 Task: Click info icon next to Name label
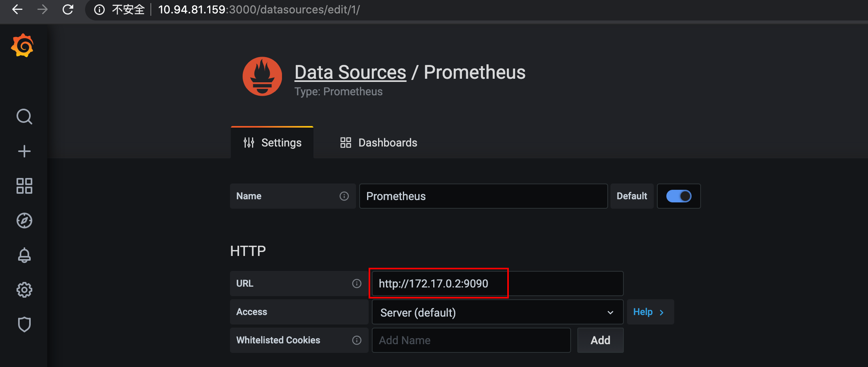point(344,196)
